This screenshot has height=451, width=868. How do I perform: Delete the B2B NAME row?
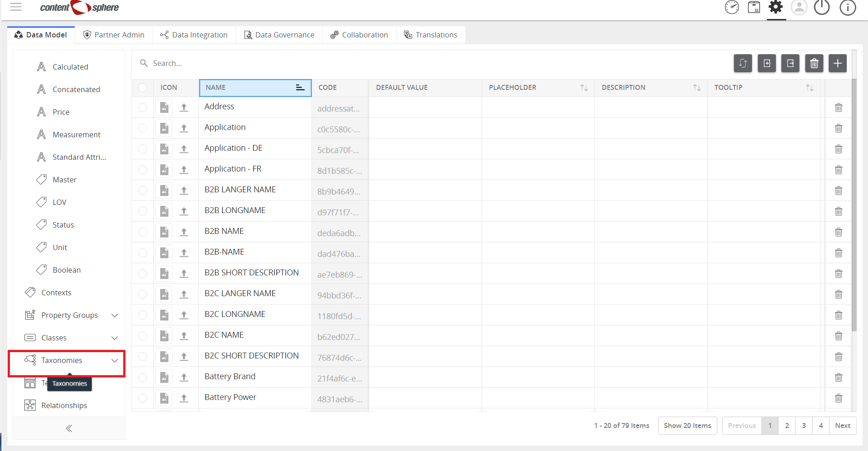click(839, 232)
